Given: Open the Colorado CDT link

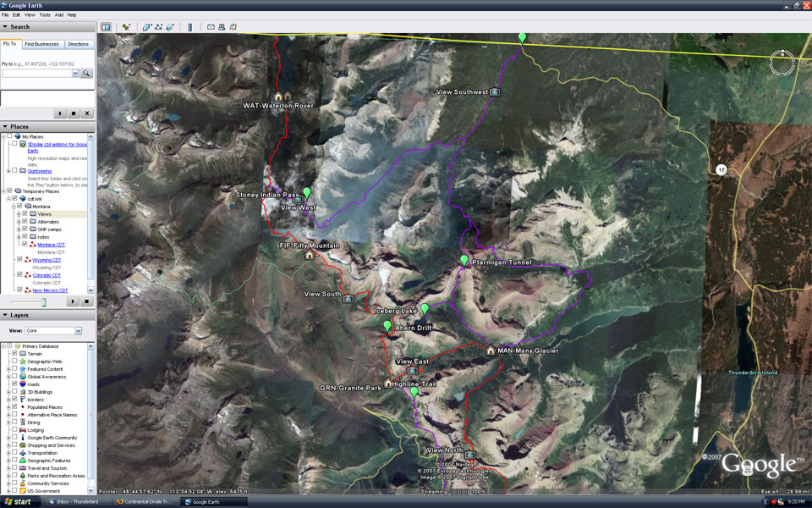Looking at the screenshot, I should [47, 275].
